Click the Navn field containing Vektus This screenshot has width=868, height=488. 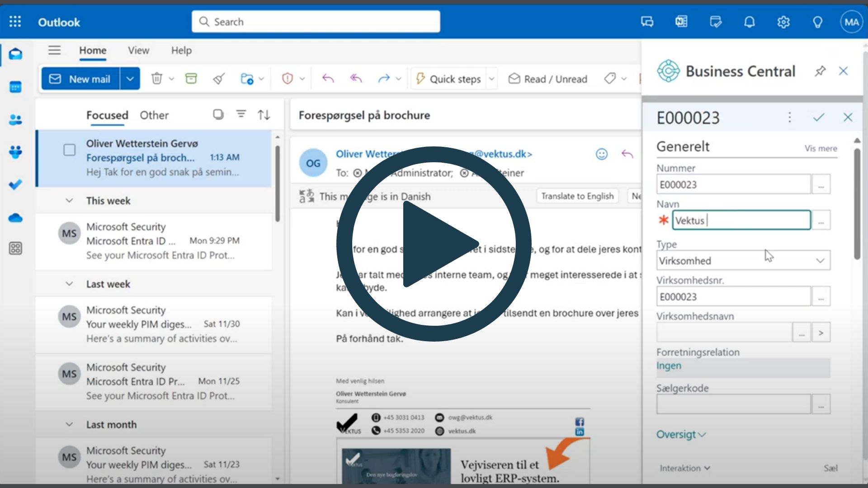point(741,220)
